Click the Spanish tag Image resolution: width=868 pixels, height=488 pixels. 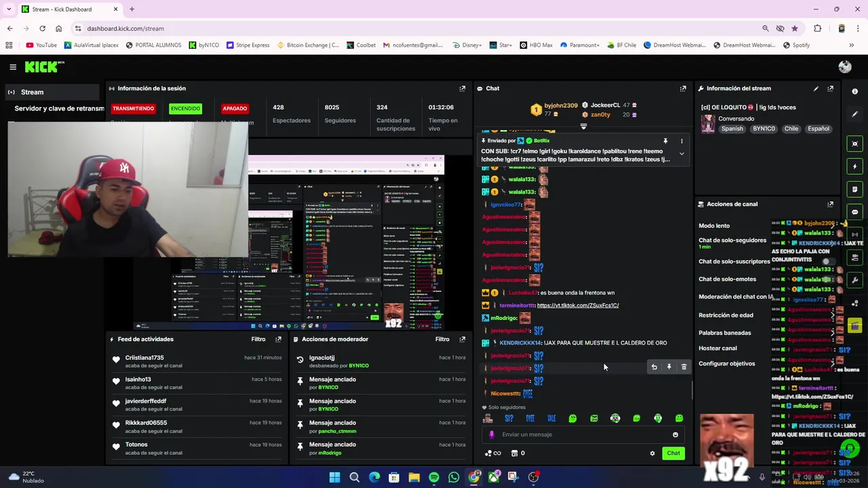(732, 129)
